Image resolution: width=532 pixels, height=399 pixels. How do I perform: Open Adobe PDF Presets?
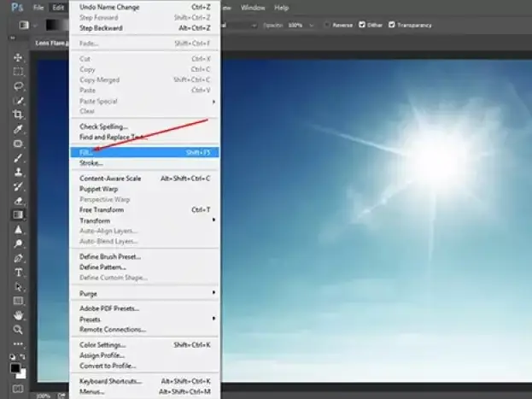pyautogui.click(x=145, y=308)
